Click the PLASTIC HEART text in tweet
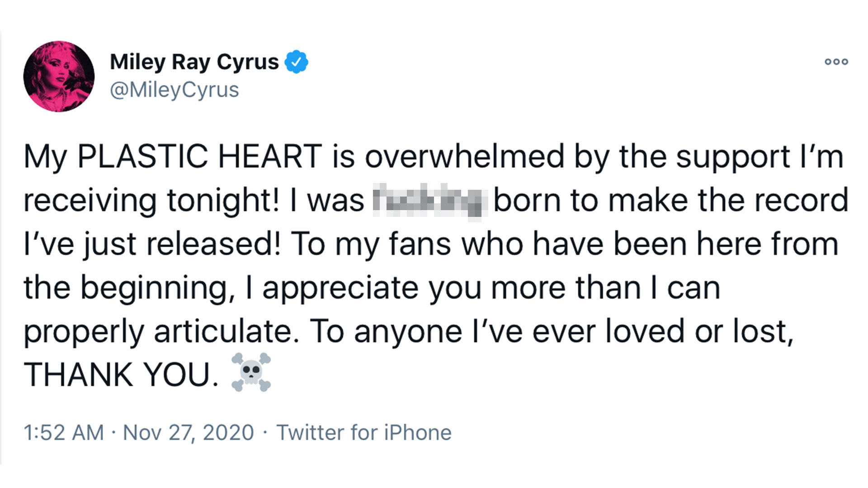868x488 pixels. [x=199, y=157]
